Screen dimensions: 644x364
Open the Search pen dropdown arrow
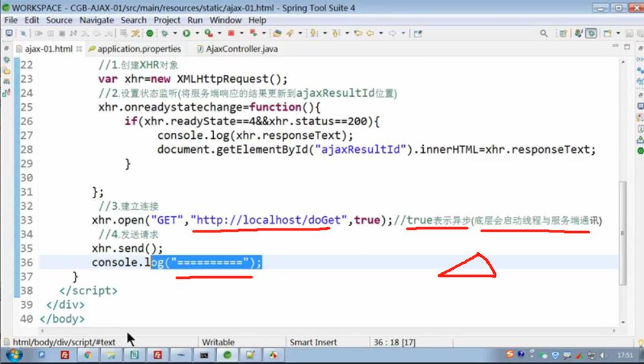pos(300,34)
